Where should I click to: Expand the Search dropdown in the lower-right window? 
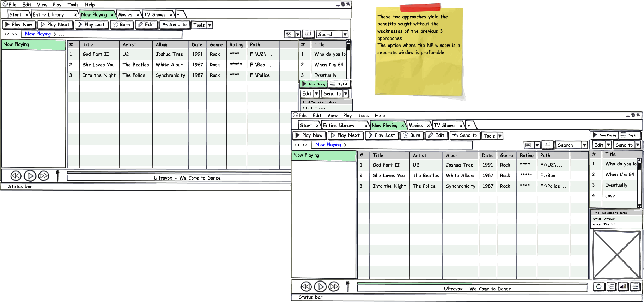coord(584,145)
